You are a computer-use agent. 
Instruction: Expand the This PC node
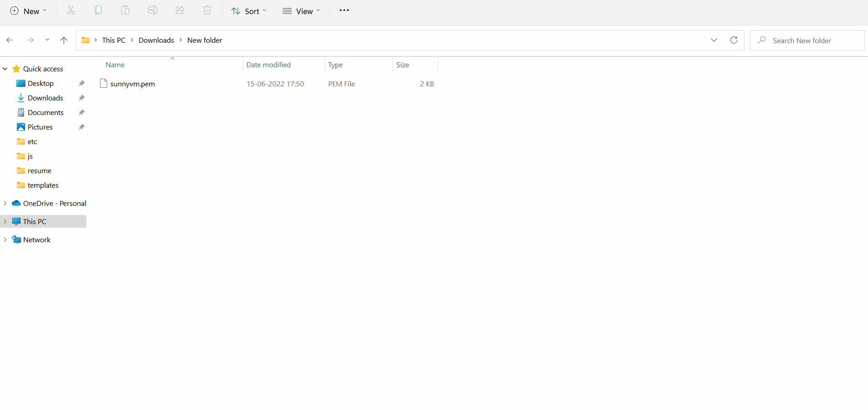click(x=5, y=221)
